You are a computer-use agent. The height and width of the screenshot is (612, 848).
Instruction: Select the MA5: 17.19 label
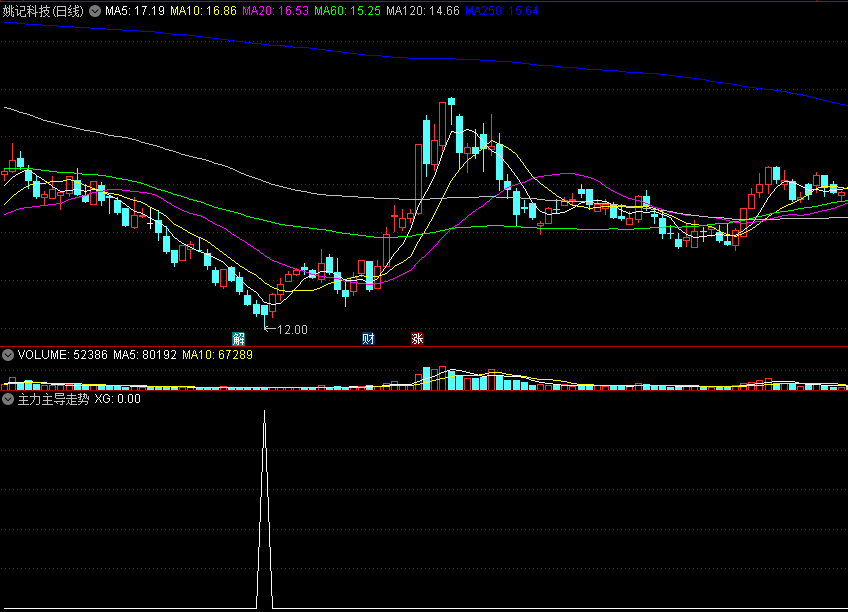[135, 11]
